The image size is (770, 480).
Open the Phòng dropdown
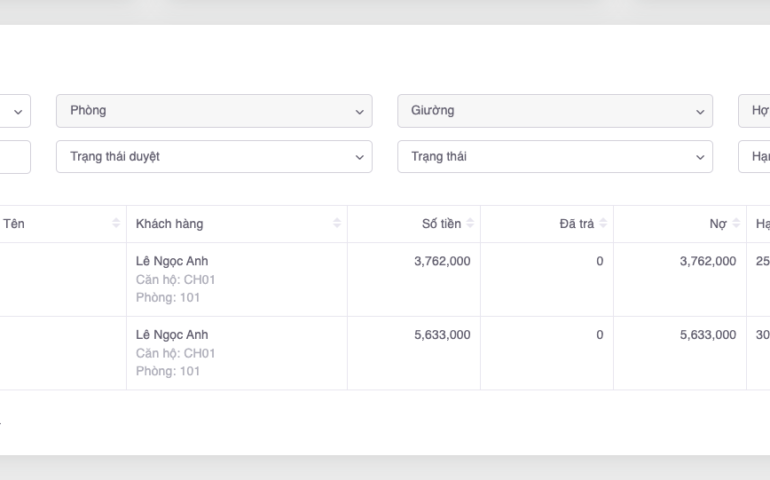pyautogui.click(x=214, y=111)
